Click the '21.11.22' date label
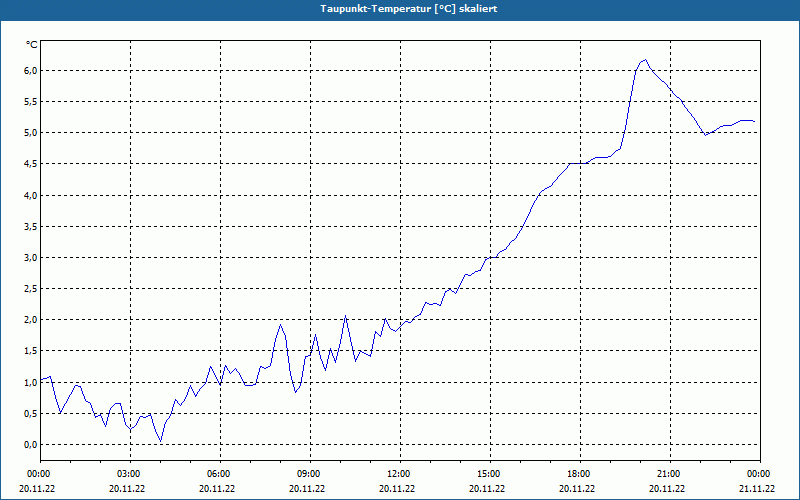Viewport: 800px width, 500px height. [x=757, y=489]
